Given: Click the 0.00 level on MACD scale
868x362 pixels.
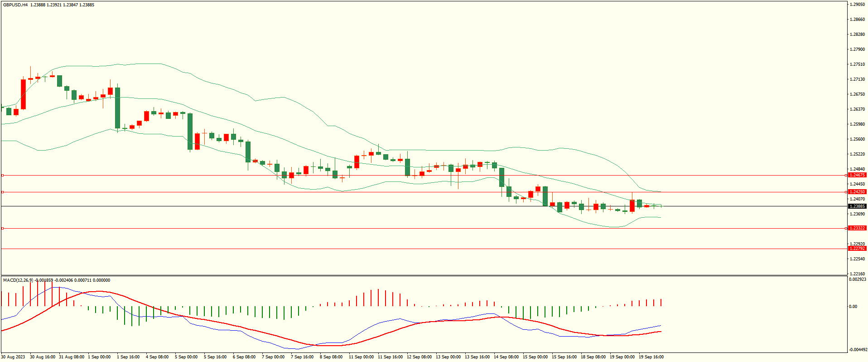Looking at the screenshot, I should 853,307.
